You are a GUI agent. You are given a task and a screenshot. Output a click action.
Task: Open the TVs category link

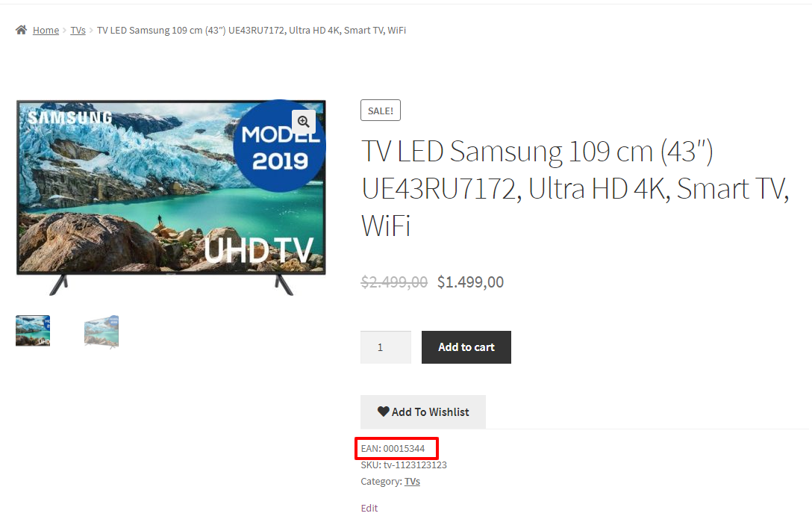[x=412, y=482]
